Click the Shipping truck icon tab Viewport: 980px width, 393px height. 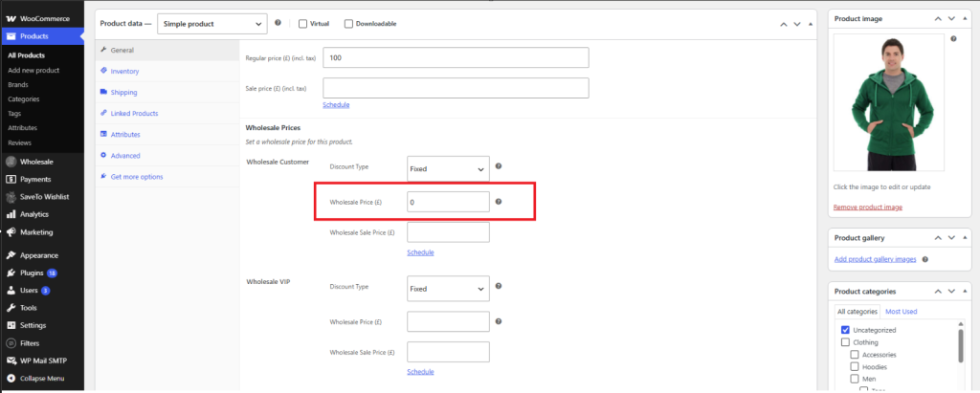pyautogui.click(x=103, y=92)
